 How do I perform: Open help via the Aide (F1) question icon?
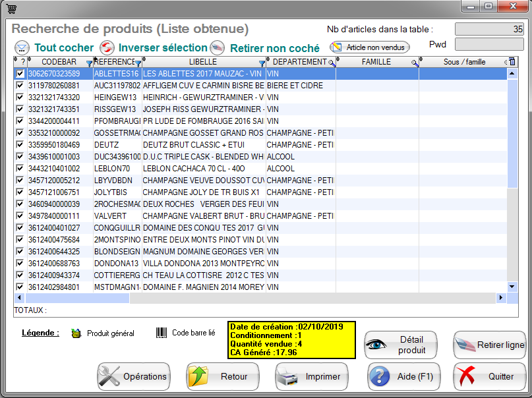pyautogui.click(x=379, y=376)
